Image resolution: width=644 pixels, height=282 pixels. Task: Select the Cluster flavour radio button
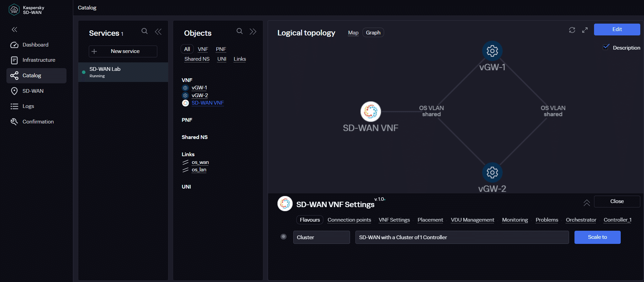pos(284,237)
